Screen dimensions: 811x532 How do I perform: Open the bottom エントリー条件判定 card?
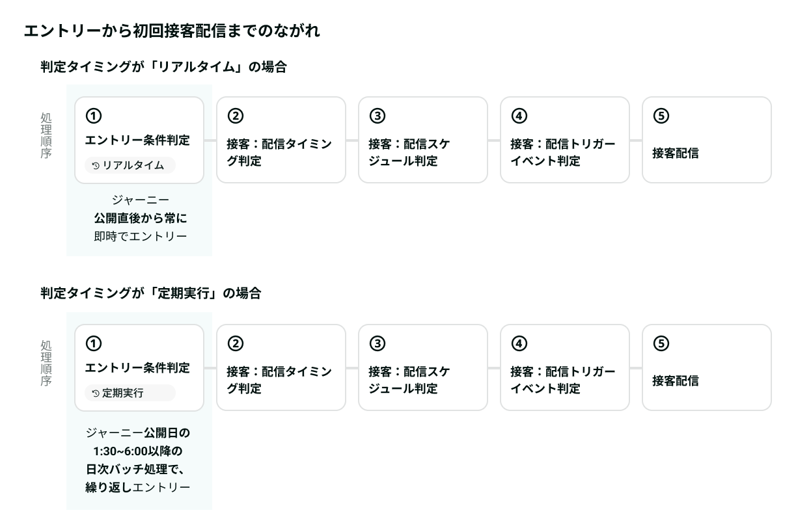tap(139, 367)
